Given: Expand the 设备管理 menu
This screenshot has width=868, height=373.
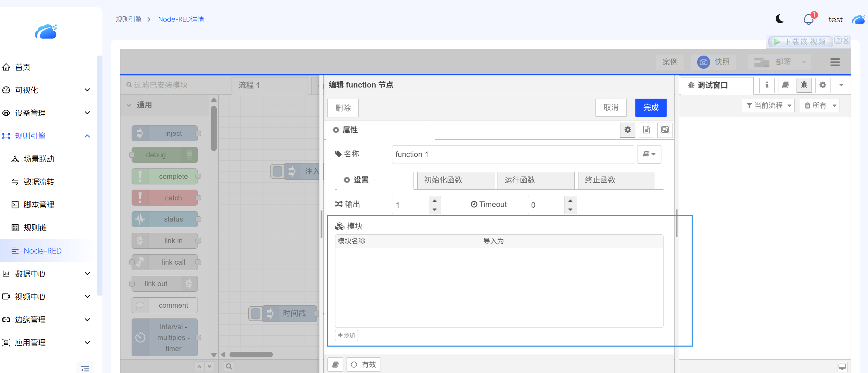Looking at the screenshot, I should click(x=46, y=113).
